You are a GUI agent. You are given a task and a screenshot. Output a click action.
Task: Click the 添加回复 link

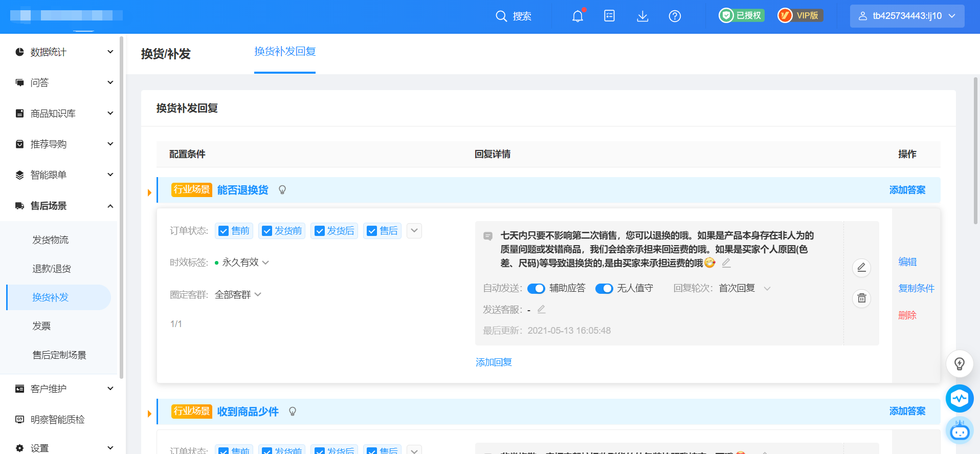point(494,362)
